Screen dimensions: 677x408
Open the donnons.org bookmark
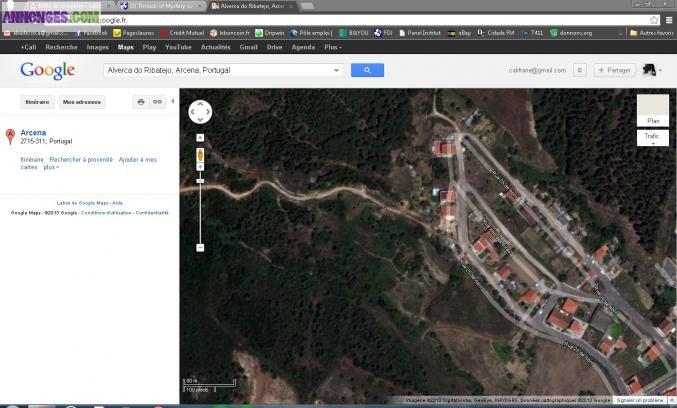point(571,33)
